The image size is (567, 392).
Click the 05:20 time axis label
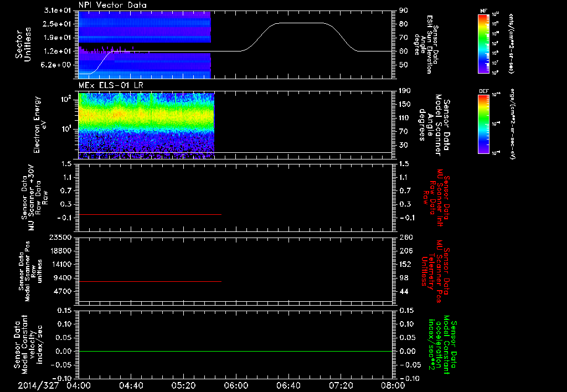[x=183, y=385]
